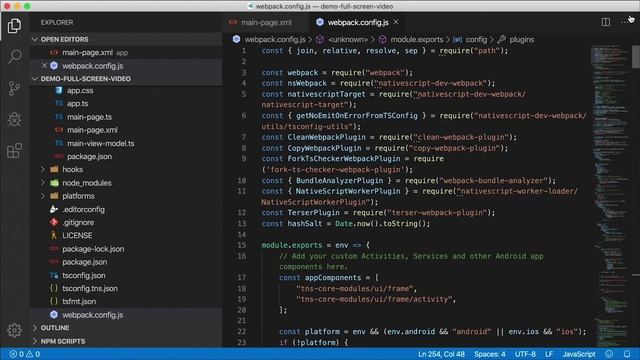Open the Extensions view
Viewport: 640px width, 360px height.
click(14, 151)
